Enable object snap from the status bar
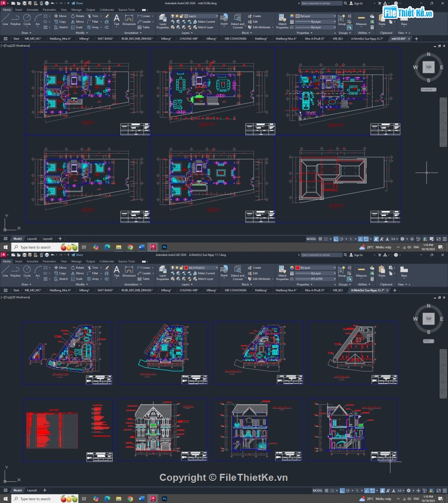The width and height of the screenshot is (448, 503). pyautogui.click(x=365, y=239)
